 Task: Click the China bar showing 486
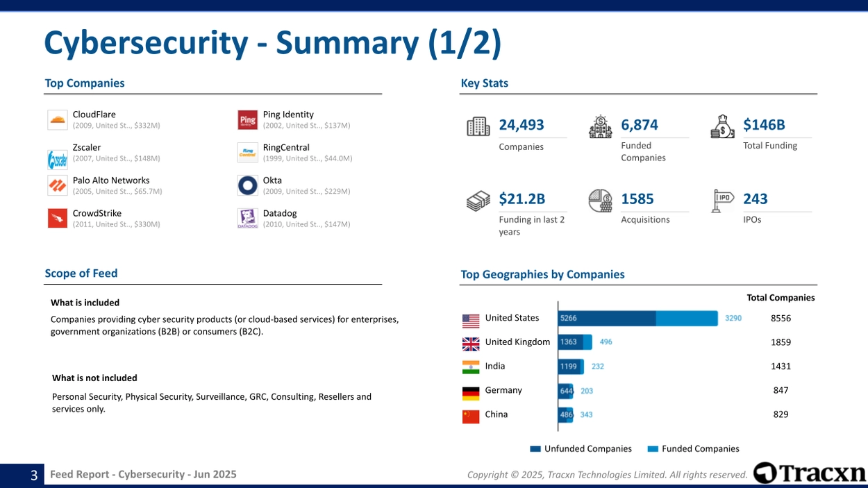point(565,414)
